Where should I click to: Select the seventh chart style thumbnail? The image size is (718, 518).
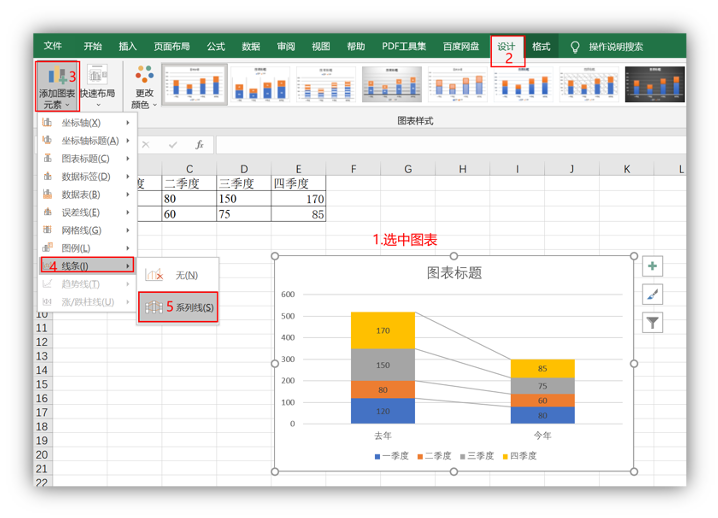pyautogui.click(x=589, y=84)
